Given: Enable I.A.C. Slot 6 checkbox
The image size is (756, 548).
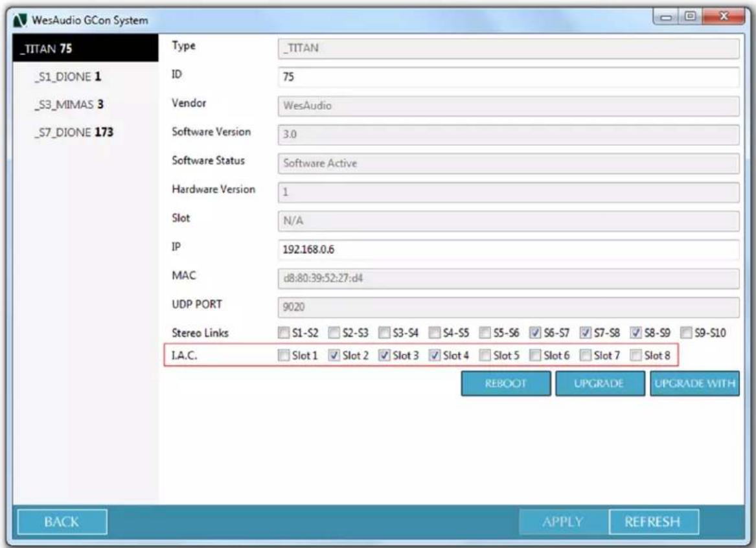Looking at the screenshot, I should [x=535, y=355].
